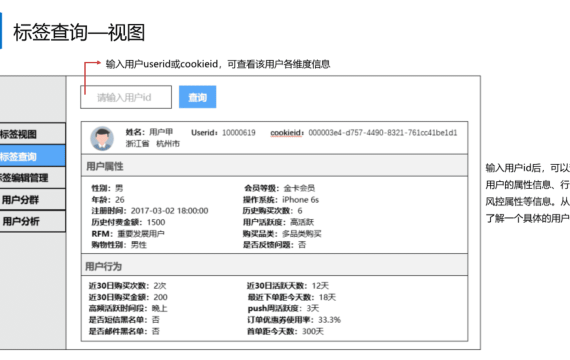Click the 高频活跃时间段: 晚上 field
Screen dimensions: 570x360
pyautogui.click(x=128, y=308)
